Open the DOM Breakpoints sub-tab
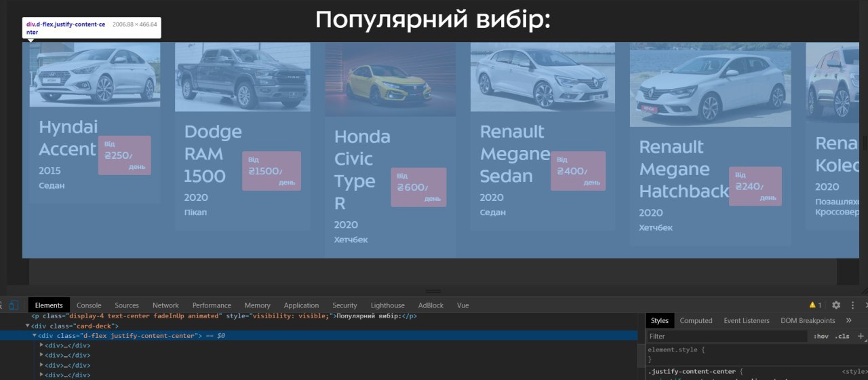The width and height of the screenshot is (868, 380). pyautogui.click(x=808, y=320)
